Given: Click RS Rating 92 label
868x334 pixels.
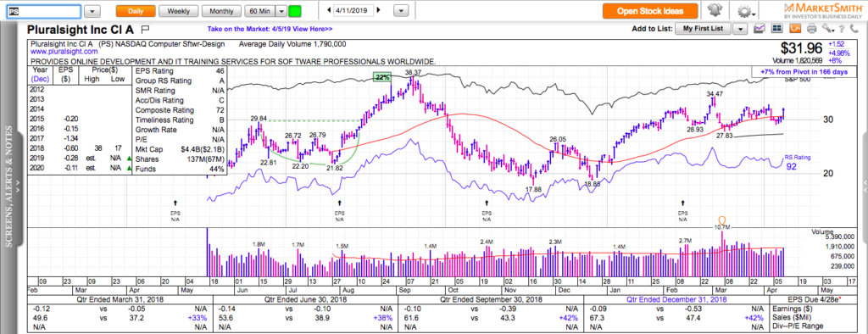Looking at the screenshot, I should (x=796, y=161).
